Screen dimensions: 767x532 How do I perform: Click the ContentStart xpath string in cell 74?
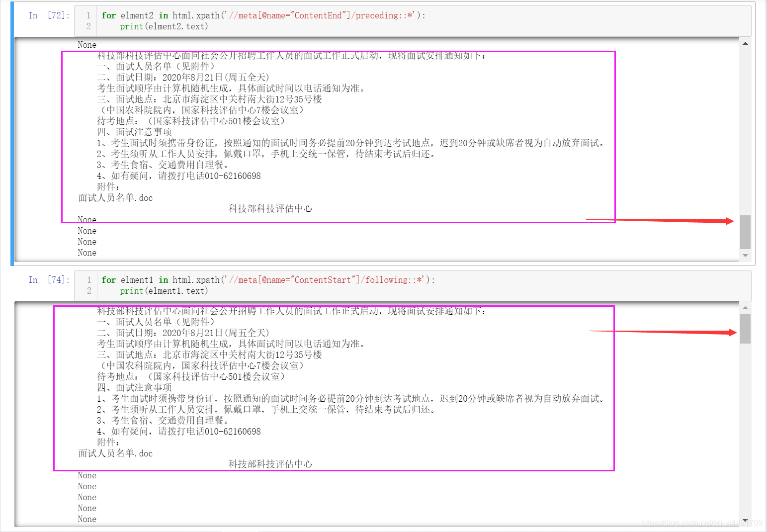tap(325, 280)
